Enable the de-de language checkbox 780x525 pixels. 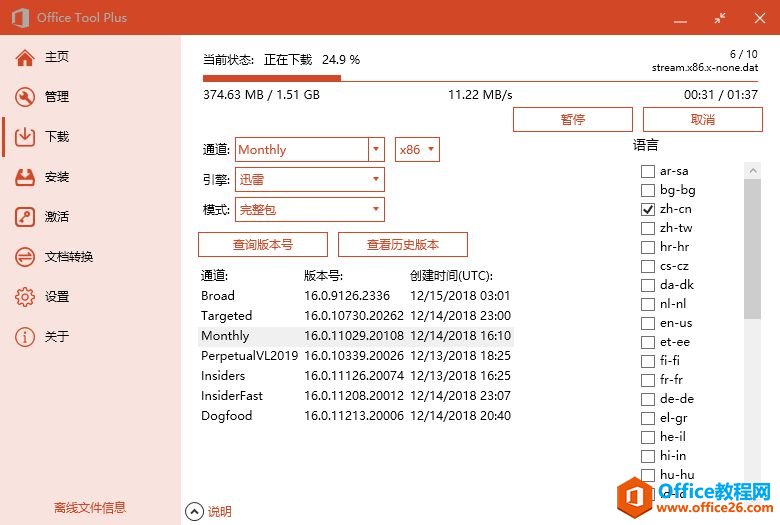coord(648,399)
